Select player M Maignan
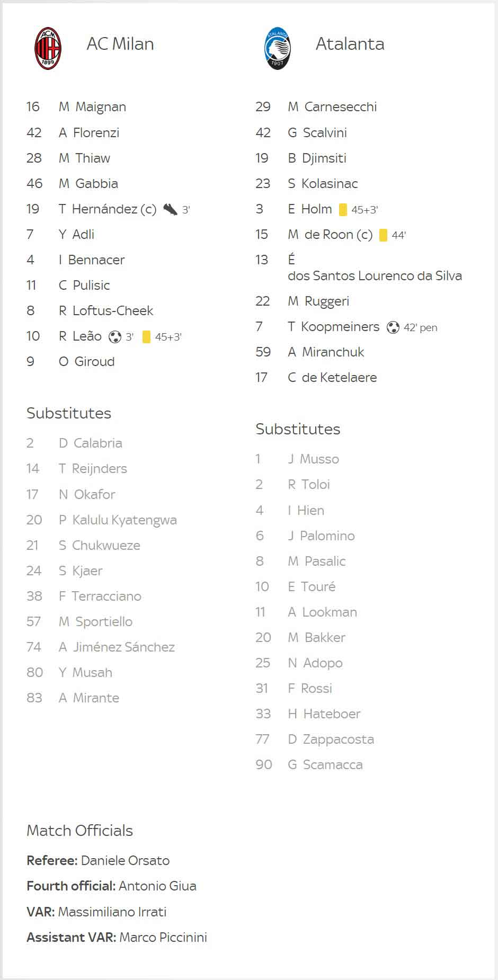The height and width of the screenshot is (980, 498). [x=92, y=107]
